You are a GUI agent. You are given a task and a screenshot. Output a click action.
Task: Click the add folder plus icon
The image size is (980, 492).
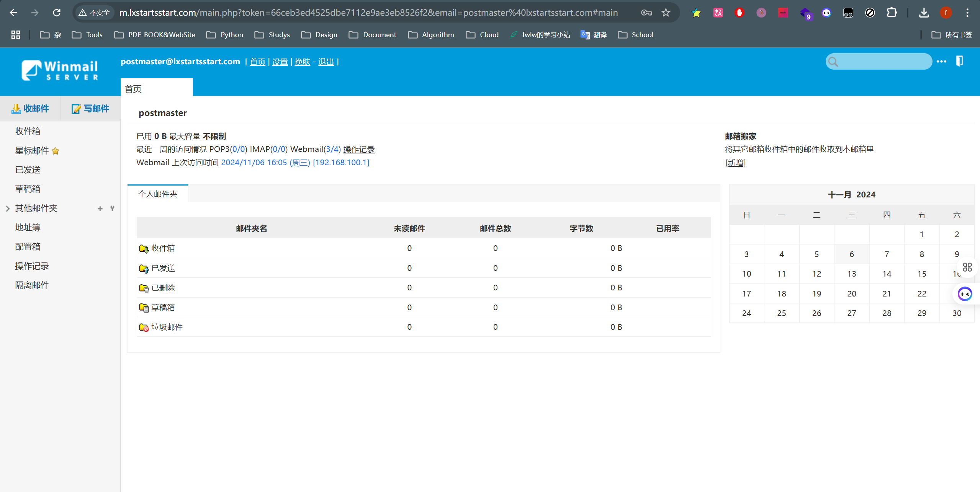tap(100, 209)
